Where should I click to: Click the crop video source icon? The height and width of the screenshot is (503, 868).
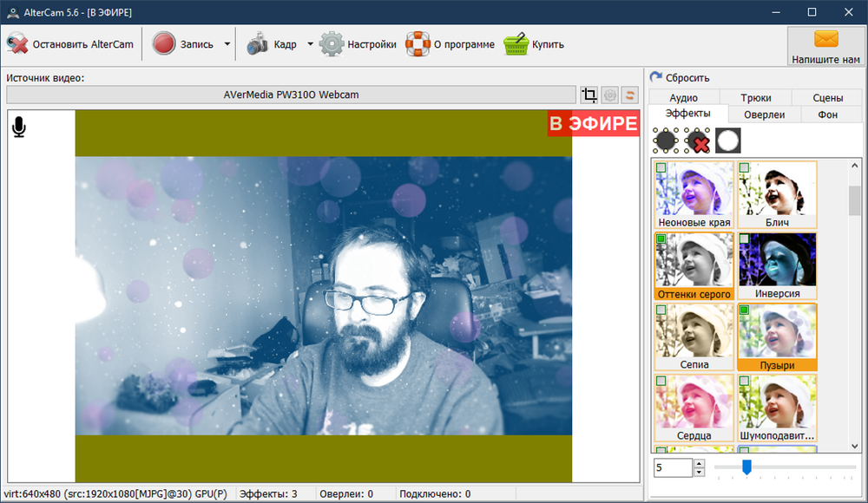click(589, 95)
